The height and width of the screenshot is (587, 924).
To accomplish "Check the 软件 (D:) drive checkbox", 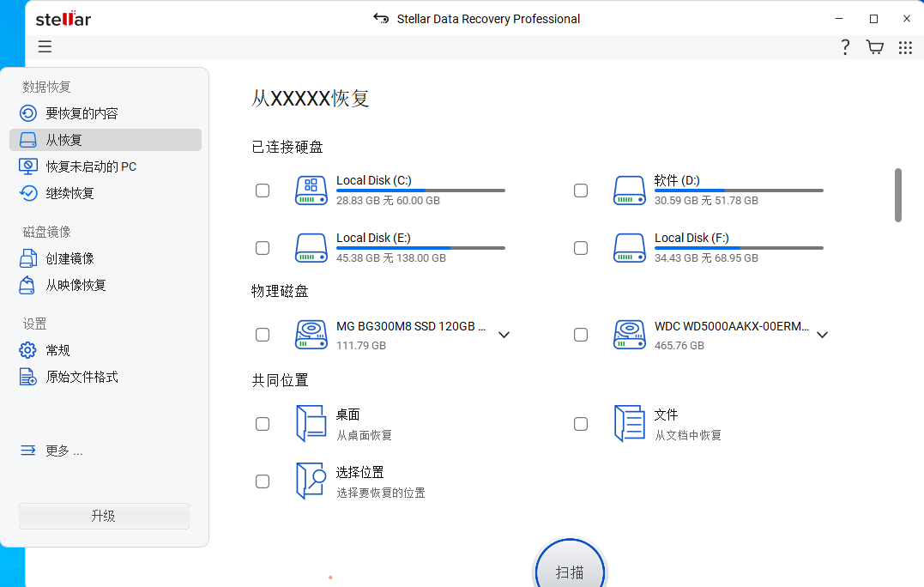I will (x=581, y=190).
